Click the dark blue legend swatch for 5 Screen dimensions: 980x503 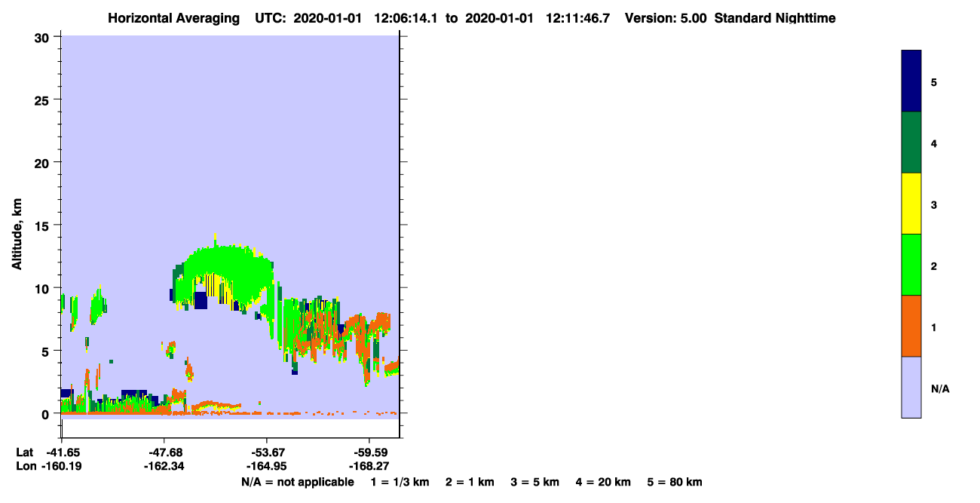click(x=911, y=81)
